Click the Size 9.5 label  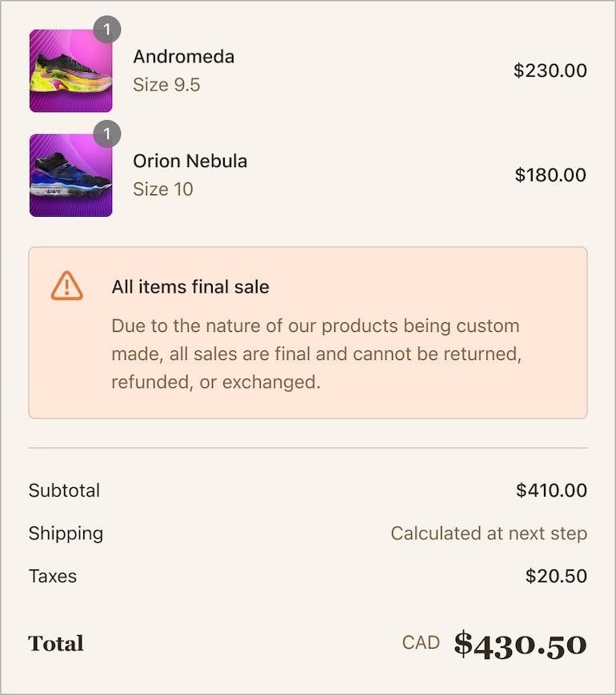click(166, 85)
